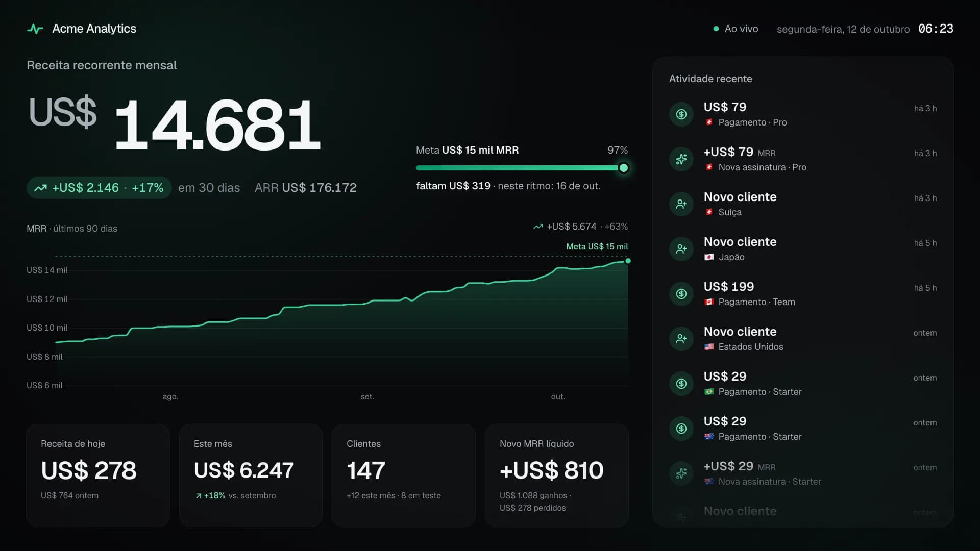Click the payment icon for US$ 199 Team
Screen dimensions: 980x551
(x=681, y=294)
